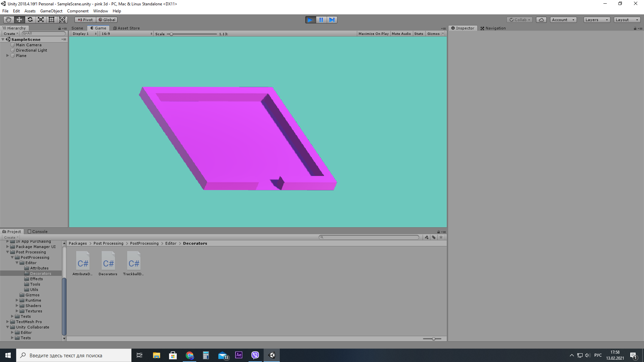Toggle Gizmos in Game view
This screenshot has width=644, height=362.
433,34
